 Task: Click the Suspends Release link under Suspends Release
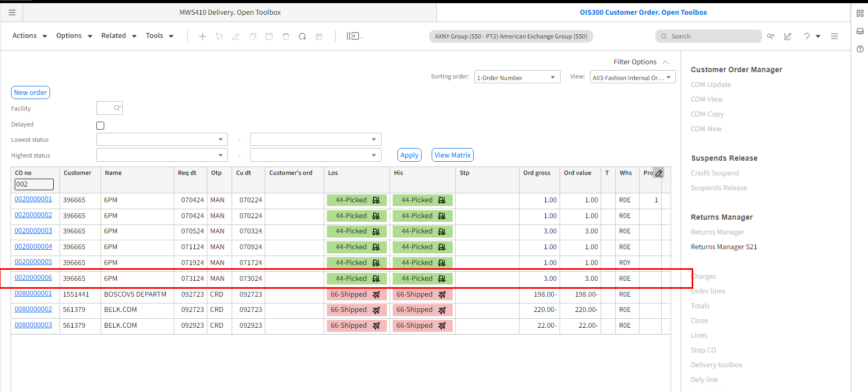[719, 188]
